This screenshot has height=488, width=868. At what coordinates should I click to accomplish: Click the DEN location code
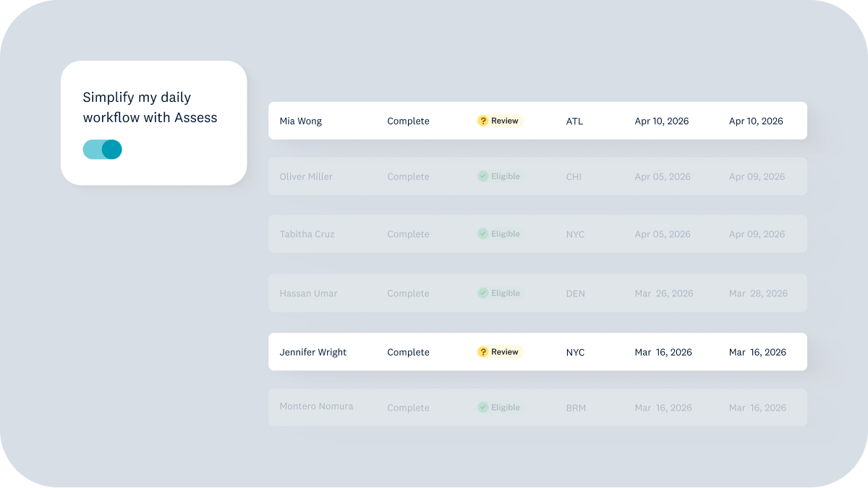[x=576, y=294]
